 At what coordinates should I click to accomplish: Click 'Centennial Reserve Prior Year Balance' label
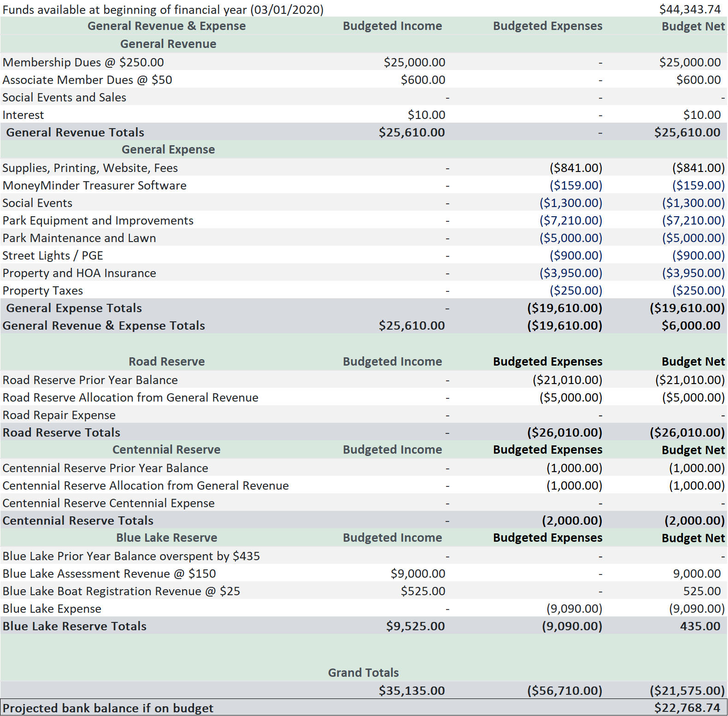coord(106,468)
